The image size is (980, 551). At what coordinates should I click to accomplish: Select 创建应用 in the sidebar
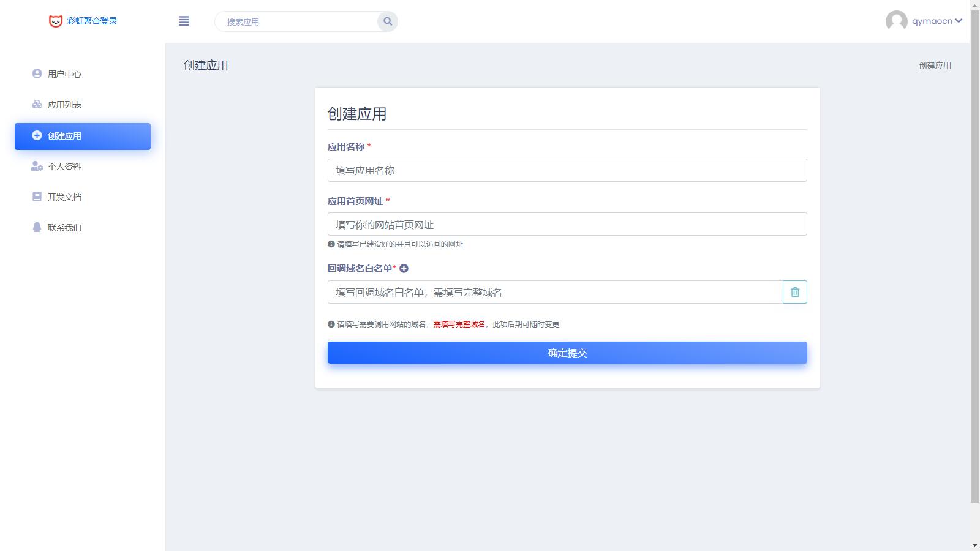click(83, 136)
